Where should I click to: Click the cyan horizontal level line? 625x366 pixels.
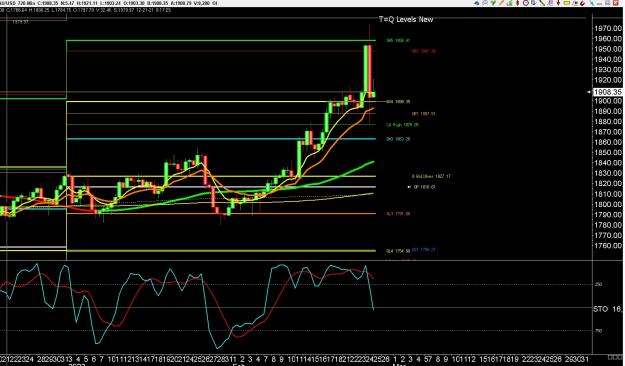(x=221, y=139)
